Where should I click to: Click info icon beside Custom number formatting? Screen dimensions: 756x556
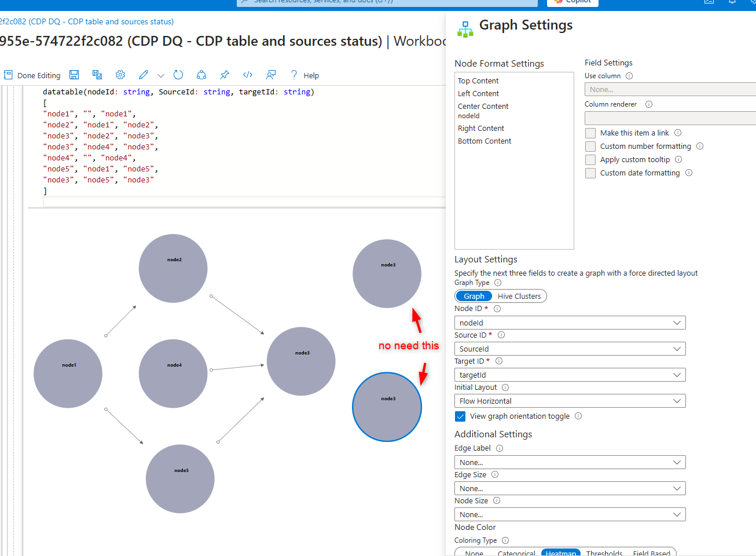(700, 146)
